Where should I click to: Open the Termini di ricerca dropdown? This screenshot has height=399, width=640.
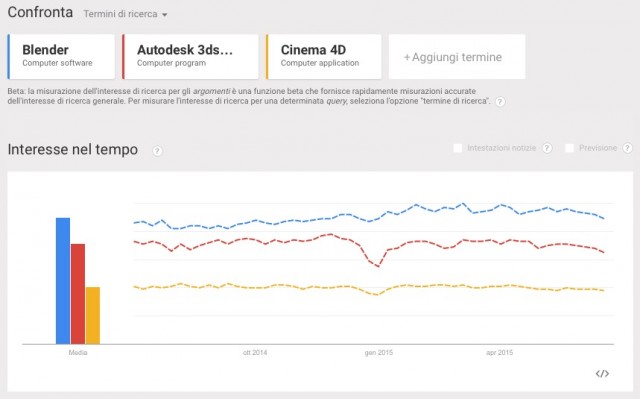click(x=125, y=14)
